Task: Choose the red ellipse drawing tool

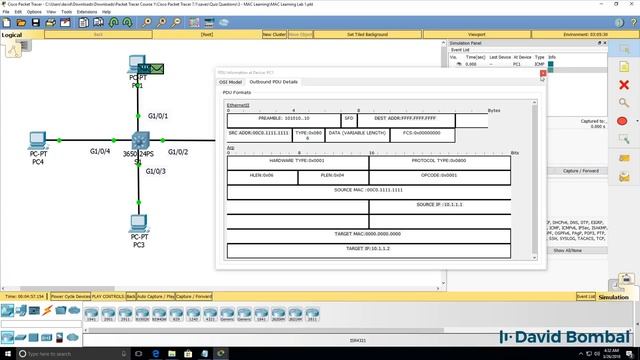Action: click(622, 121)
